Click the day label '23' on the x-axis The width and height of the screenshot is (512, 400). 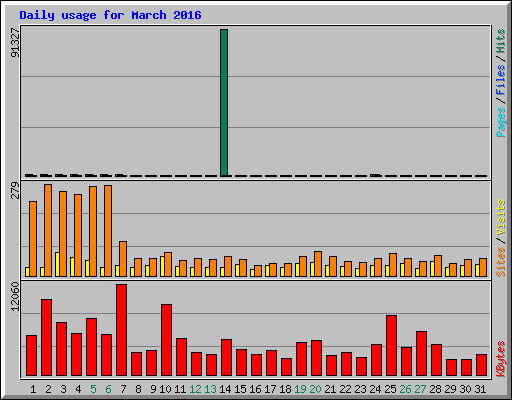(360, 389)
